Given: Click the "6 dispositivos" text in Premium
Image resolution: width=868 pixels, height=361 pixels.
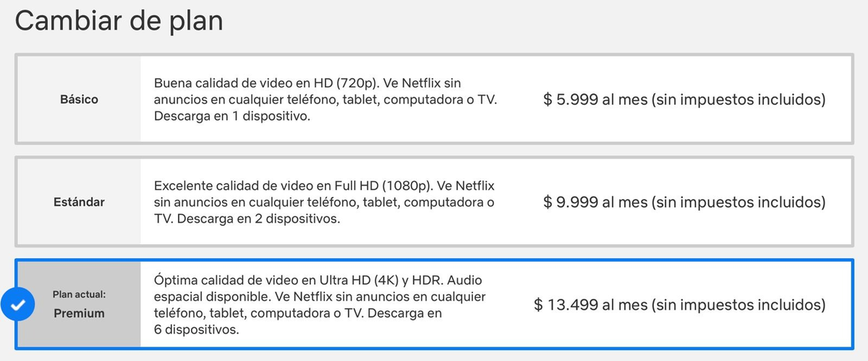Looking at the screenshot, I should coord(196,329).
